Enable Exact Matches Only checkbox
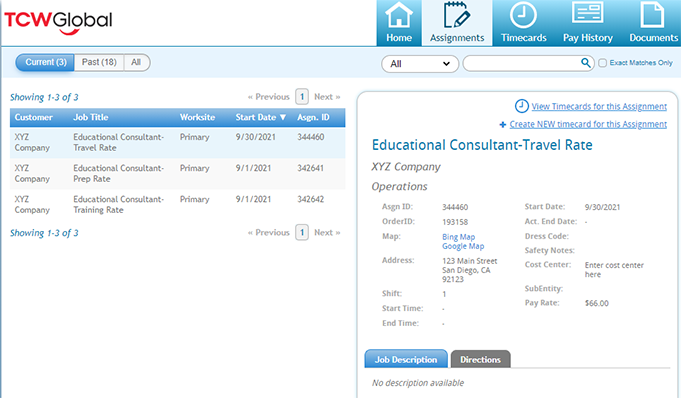This screenshot has width=681, height=398. [x=602, y=63]
